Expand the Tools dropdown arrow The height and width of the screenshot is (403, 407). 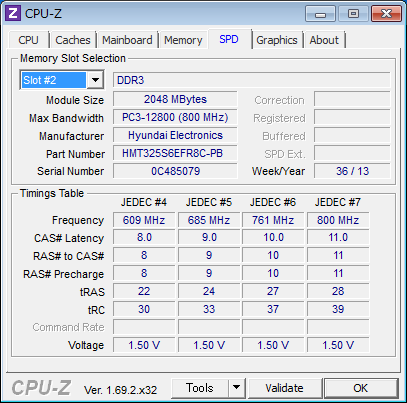[x=237, y=388]
